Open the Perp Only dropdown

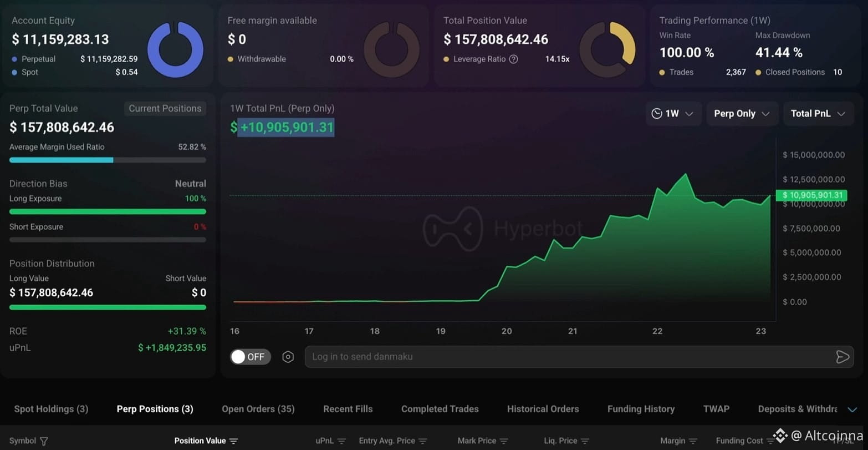pos(742,114)
